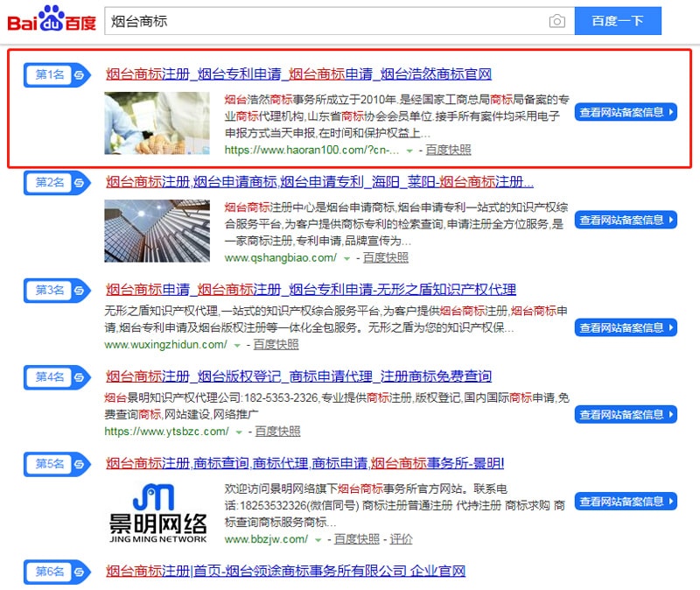Click URL www.wuxingzhidun.com/

pos(165,345)
